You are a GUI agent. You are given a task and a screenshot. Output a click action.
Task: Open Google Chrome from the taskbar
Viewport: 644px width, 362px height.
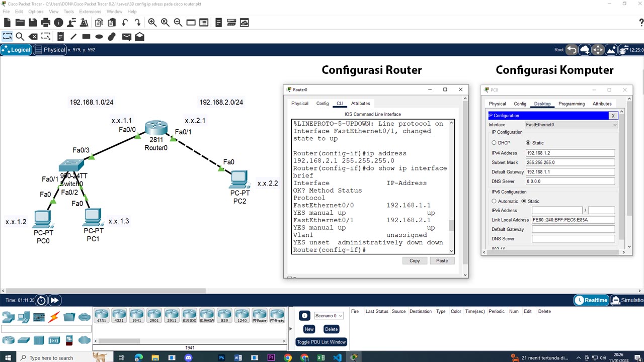pos(288,358)
